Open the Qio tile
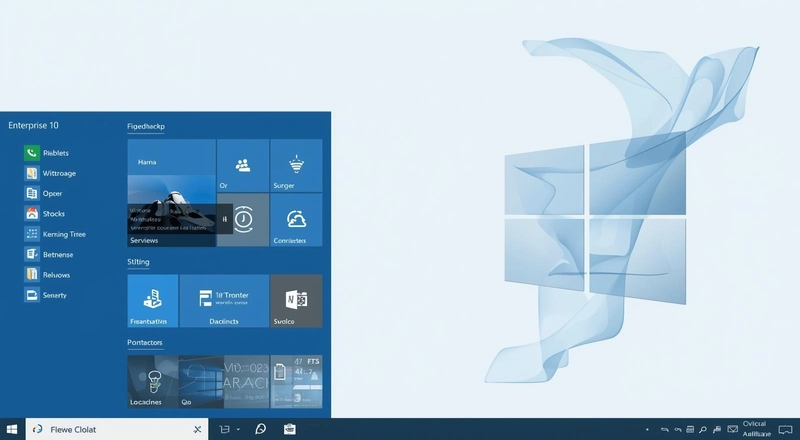The height and width of the screenshot is (440, 800). pos(202,381)
